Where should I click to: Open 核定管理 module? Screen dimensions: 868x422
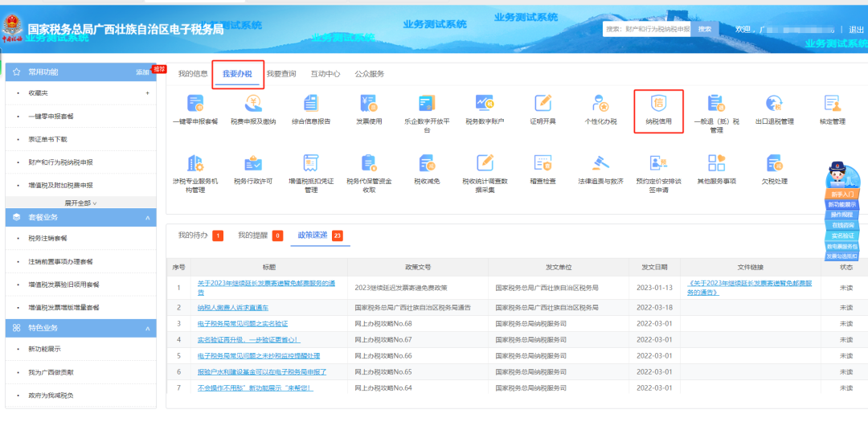point(832,109)
